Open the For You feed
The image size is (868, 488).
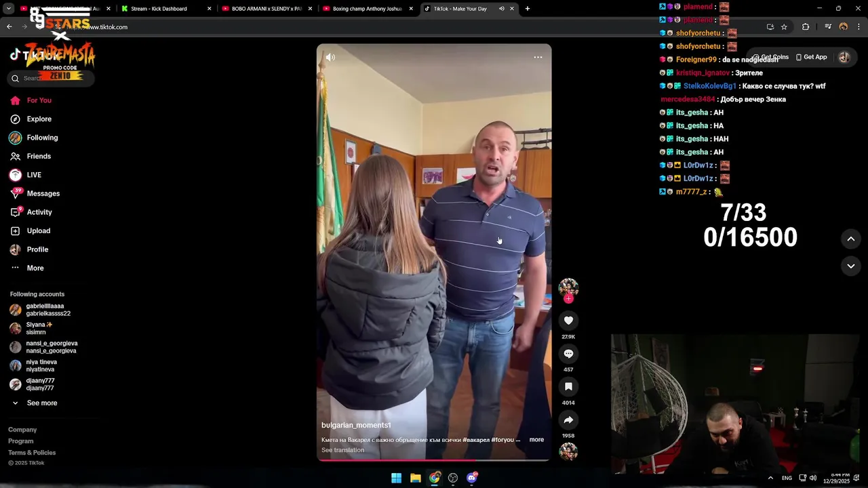coord(31,100)
